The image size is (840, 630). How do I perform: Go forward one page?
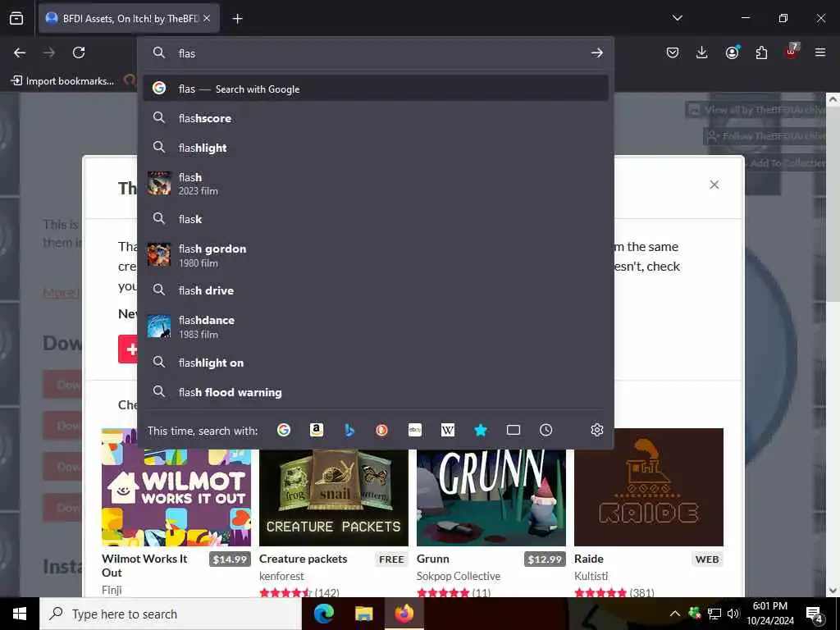[49, 52]
